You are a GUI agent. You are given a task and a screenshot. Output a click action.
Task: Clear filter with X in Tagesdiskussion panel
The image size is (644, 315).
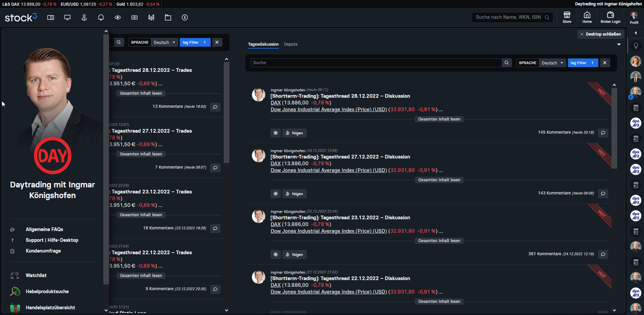605,63
